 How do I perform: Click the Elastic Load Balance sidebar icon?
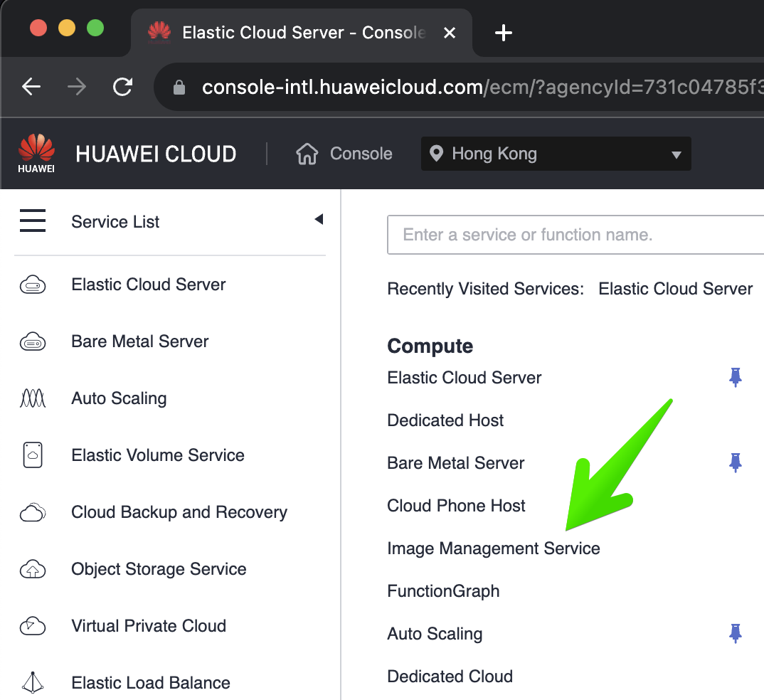tap(33, 682)
